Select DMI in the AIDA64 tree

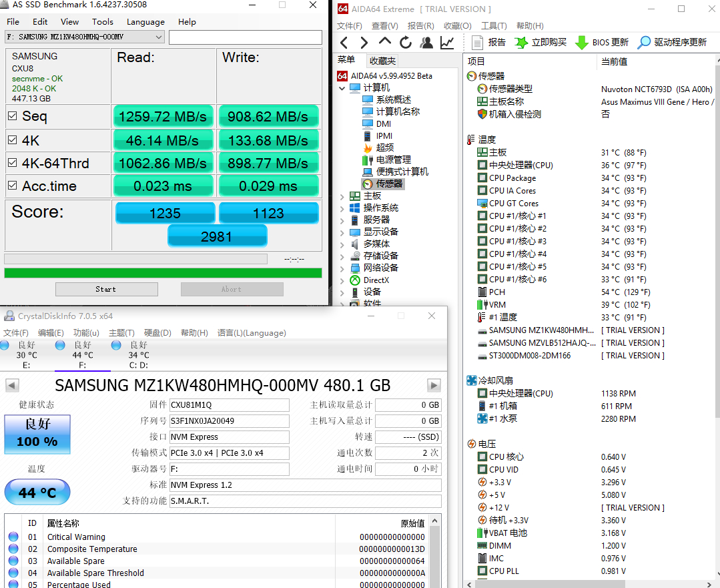(376, 124)
